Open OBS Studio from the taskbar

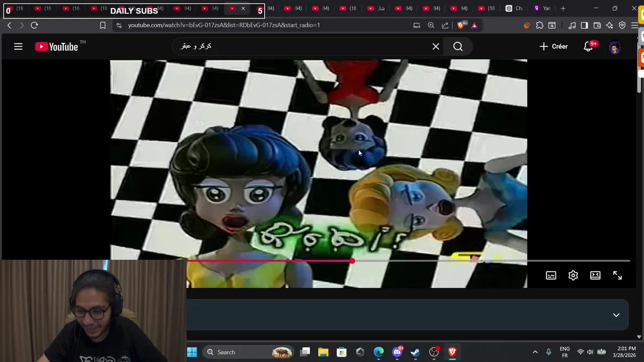[x=434, y=352]
